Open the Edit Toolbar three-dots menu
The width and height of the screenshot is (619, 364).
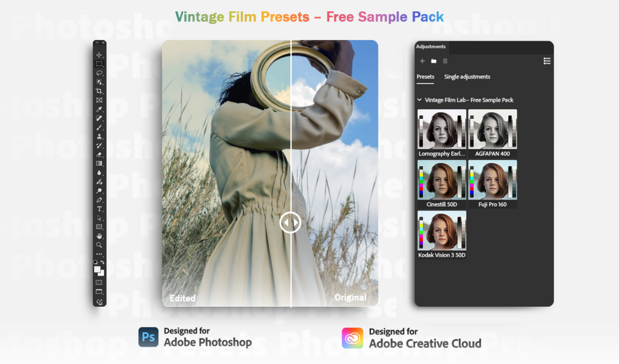click(99, 254)
